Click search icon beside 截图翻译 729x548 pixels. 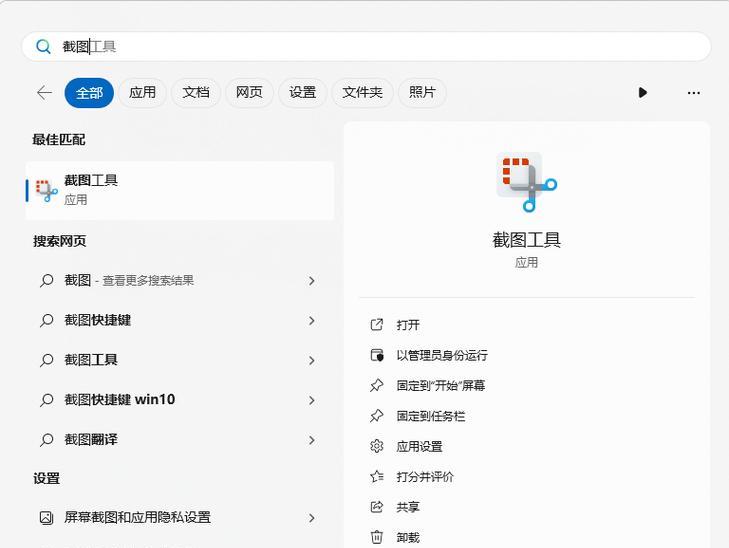[46, 440]
